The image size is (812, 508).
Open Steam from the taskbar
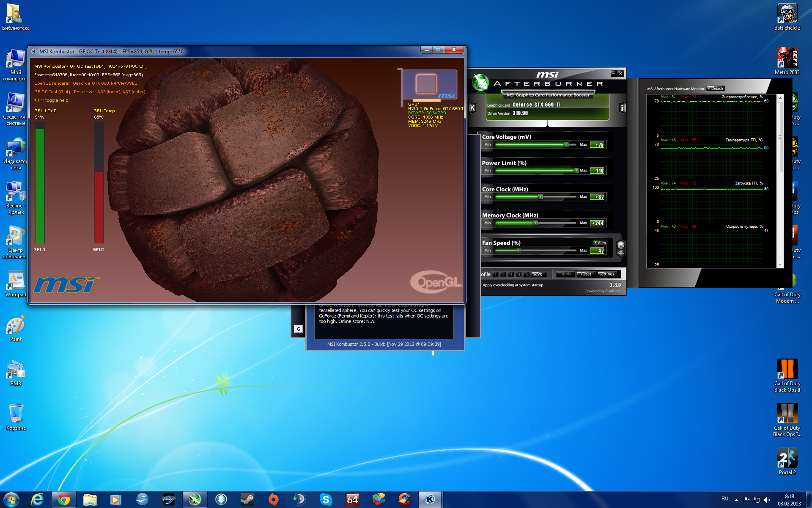click(247, 500)
